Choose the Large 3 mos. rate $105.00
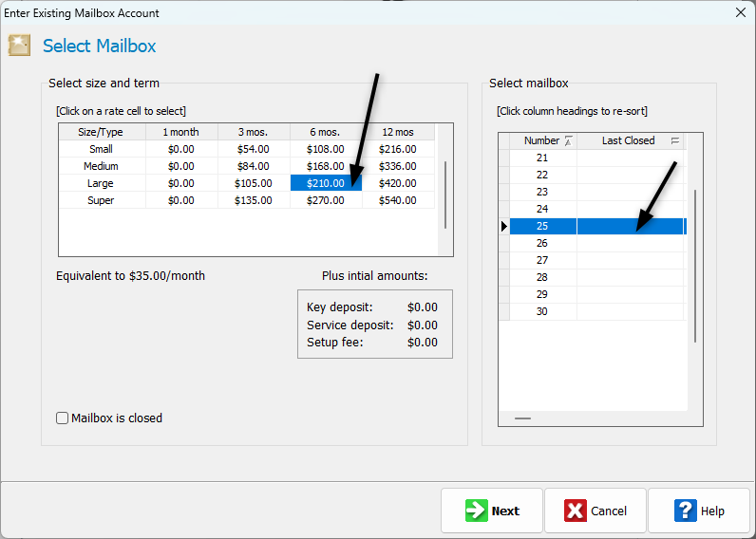The width and height of the screenshot is (756, 539). tap(254, 183)
